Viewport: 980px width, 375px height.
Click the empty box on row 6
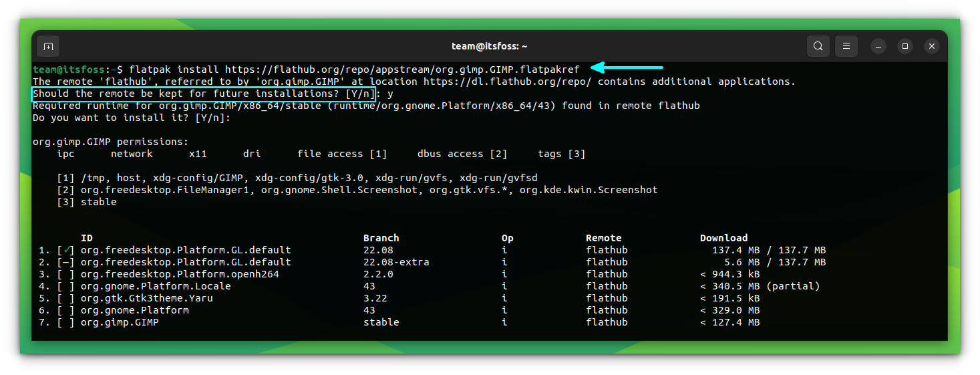pyautogui.click(x=65, y=310)
